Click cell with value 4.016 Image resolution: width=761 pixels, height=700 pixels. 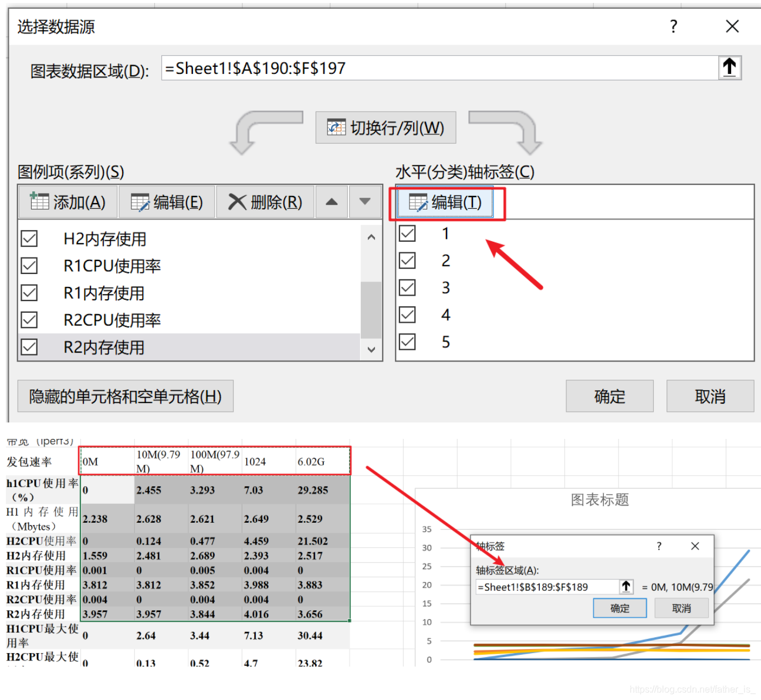pyautogui.click(x=269, y=614)
